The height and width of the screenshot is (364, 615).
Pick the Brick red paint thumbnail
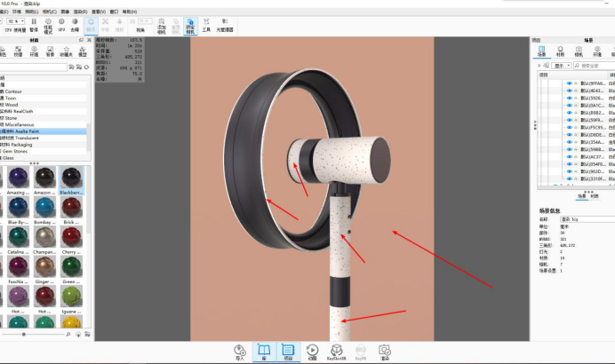coord(71,207)
